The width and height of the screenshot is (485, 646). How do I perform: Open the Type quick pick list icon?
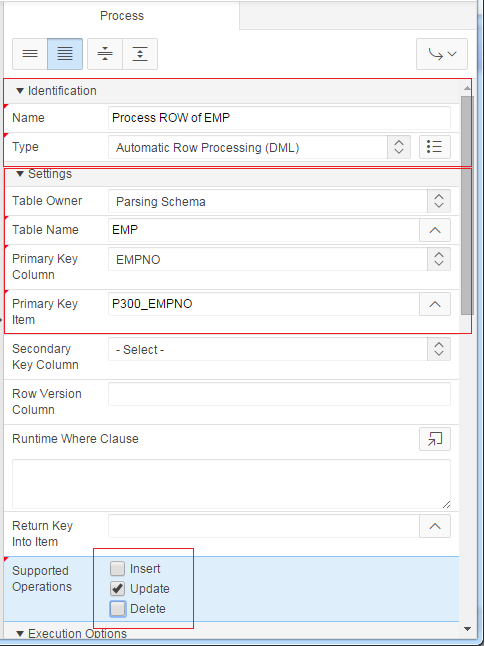435,147
